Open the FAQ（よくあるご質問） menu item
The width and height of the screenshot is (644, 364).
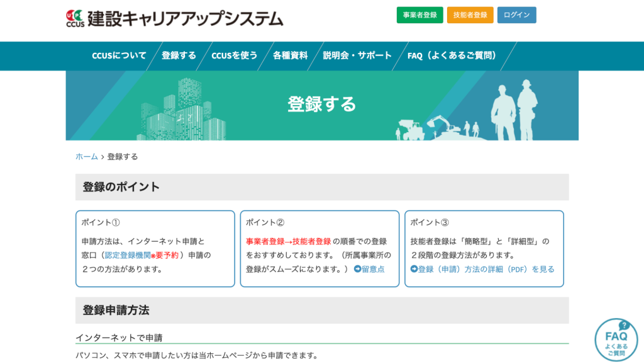(x=452, y=55)
